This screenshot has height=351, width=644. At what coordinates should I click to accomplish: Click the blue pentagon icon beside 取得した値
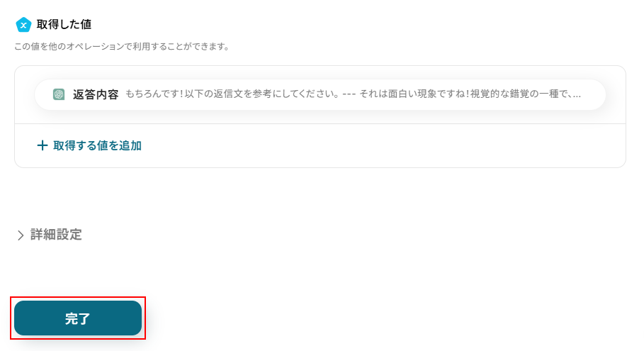click(23, 25)
